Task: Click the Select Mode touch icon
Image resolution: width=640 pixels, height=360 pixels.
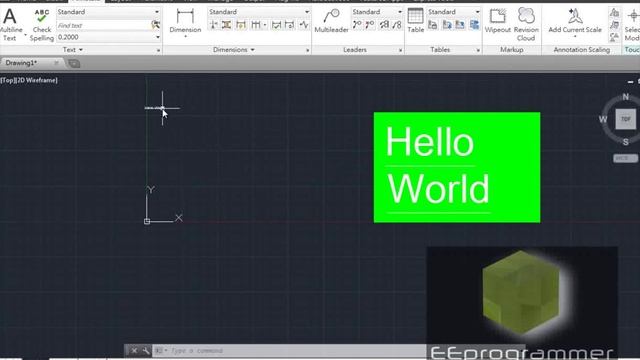Action: click(633, 24)
